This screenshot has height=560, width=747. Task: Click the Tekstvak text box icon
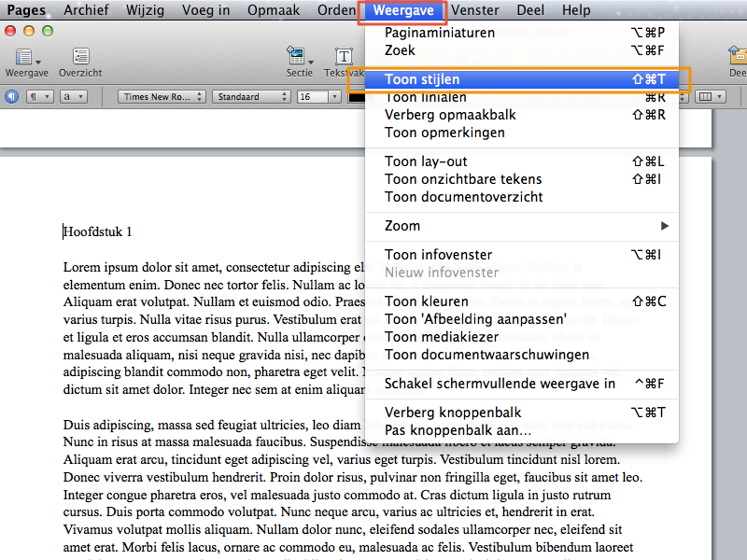tap(344, 57)
